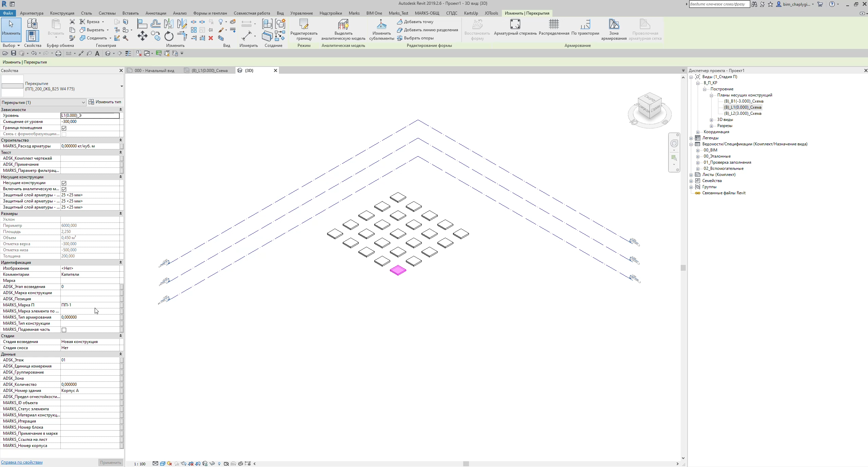Toggle 'Граница помещения' checkbox

point(64,128)
